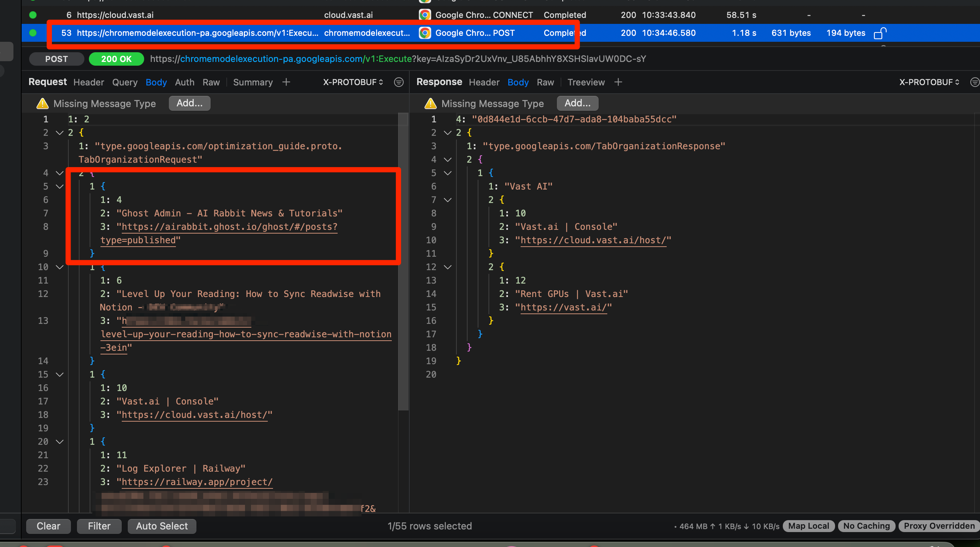Add new Request tab with plus icon

click(x=286, y=82)
